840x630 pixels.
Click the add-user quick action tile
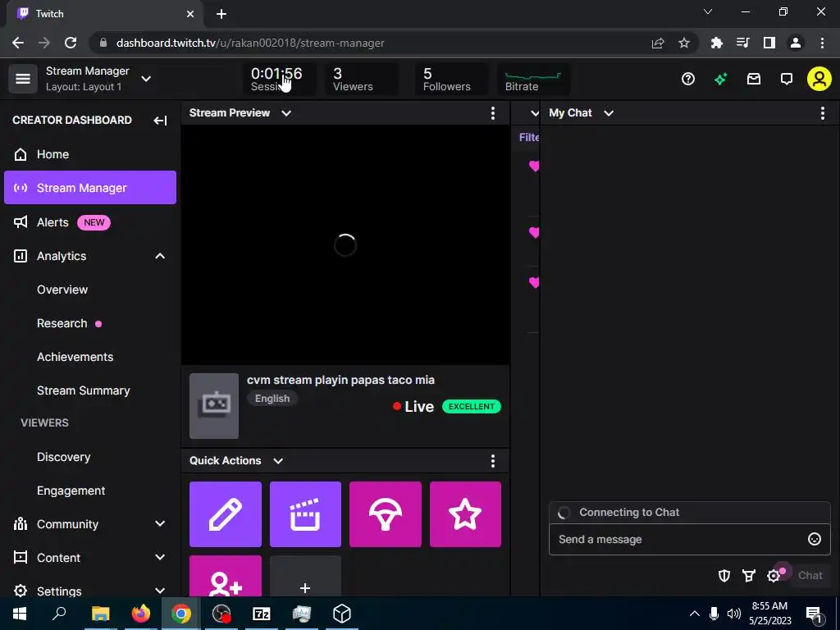pos(226,576)
